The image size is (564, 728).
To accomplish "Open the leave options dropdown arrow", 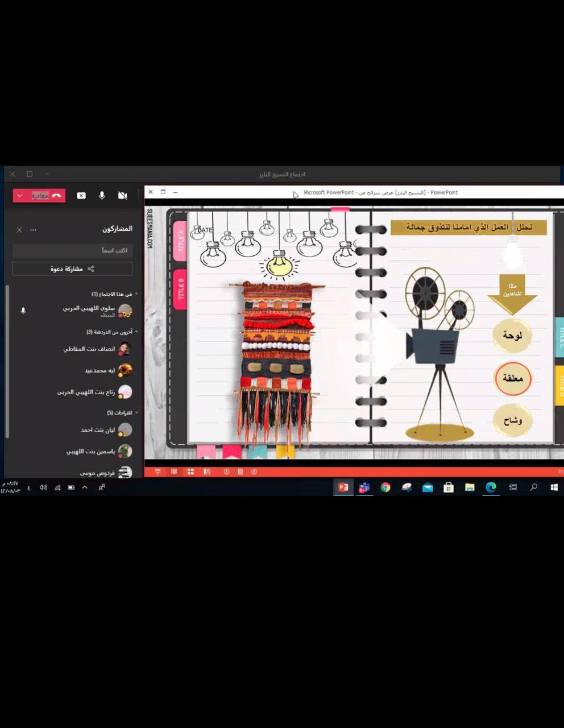I will pyautogui.click(x=20, y=196).
